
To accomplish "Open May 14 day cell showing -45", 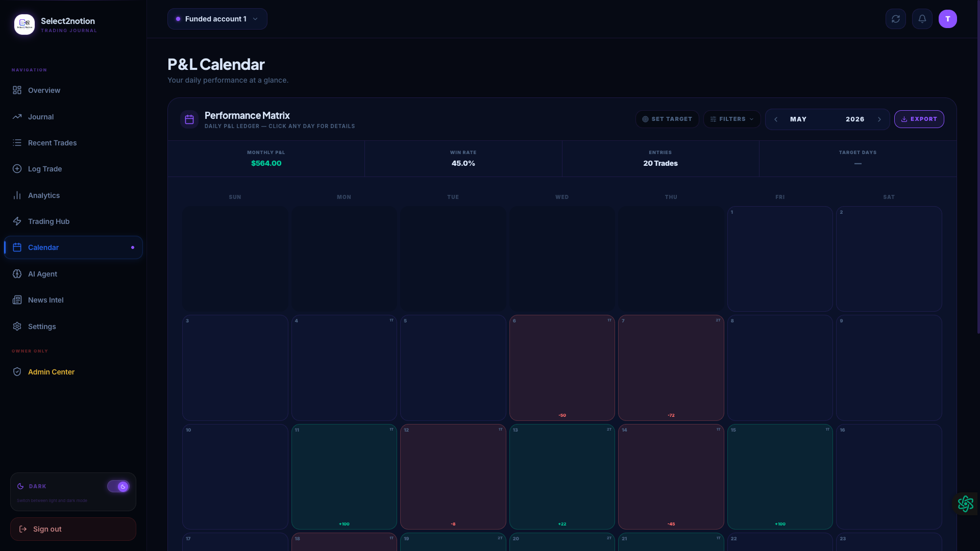I will [x=671, y=477].
